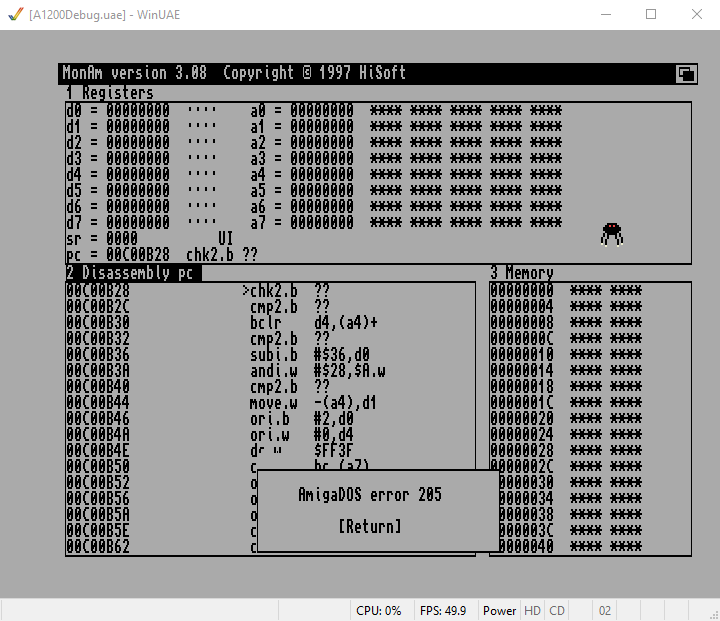The image size is (720, 621).
Task: Click the 'andi.w #$28,$A.w' instruction
Action: [318, 371]
